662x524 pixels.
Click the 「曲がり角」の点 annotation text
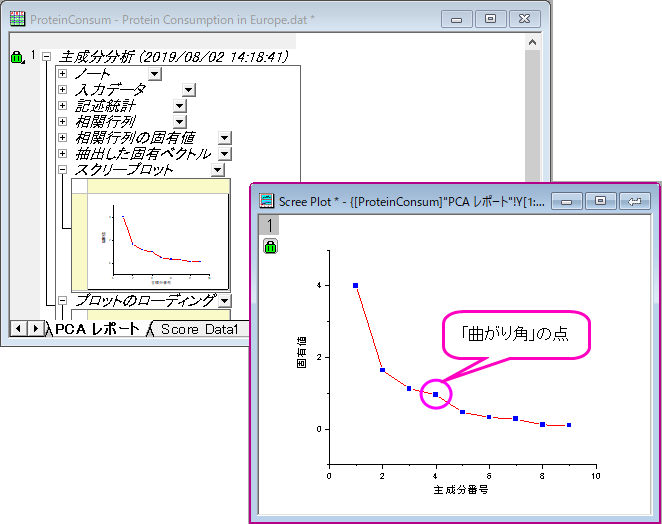515,334
